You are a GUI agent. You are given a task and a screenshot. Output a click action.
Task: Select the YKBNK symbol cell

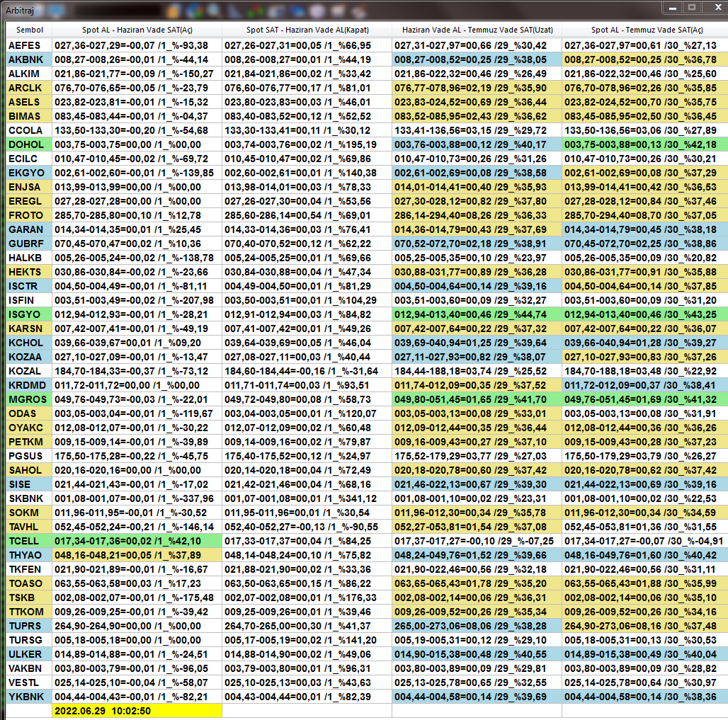(x=29, y=697)
